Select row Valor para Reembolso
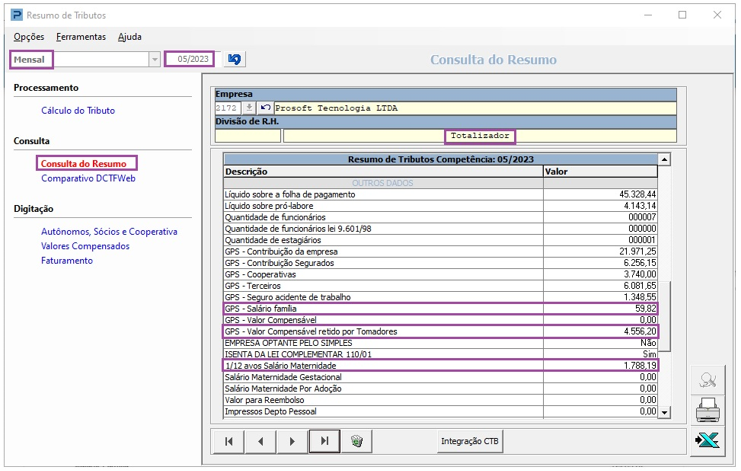 pos(440,400)
